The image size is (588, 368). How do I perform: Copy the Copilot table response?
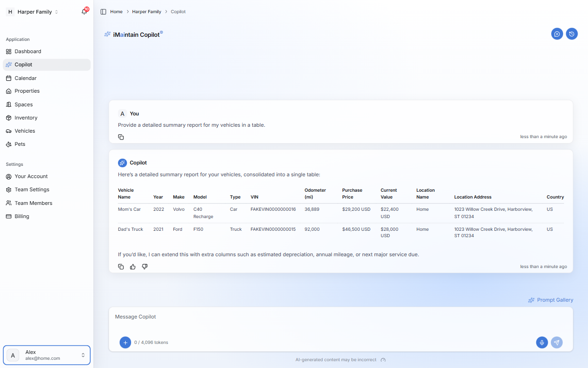coord(121,267)
